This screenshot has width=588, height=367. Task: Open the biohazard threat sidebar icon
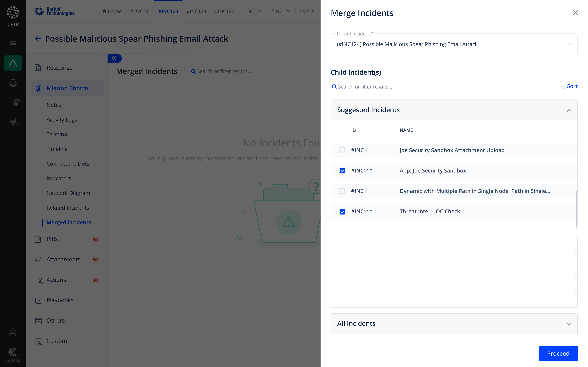[x=13, y=122]
